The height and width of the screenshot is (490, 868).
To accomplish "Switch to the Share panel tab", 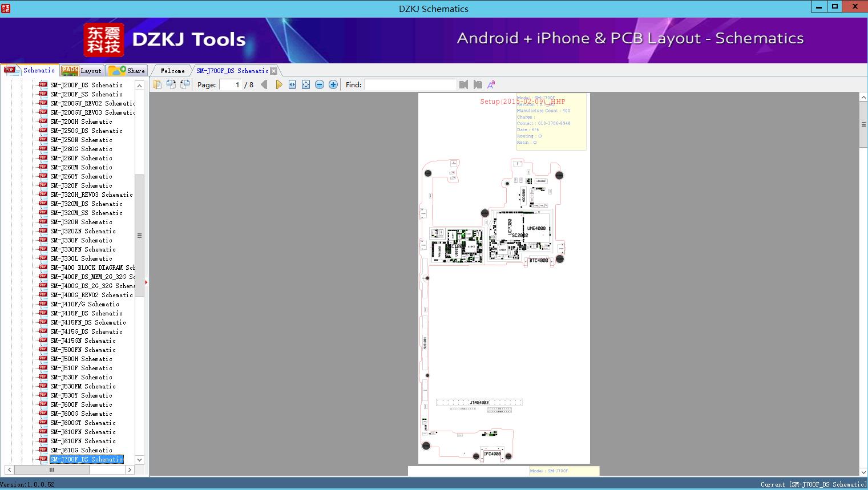I will (x=127, y=71).
